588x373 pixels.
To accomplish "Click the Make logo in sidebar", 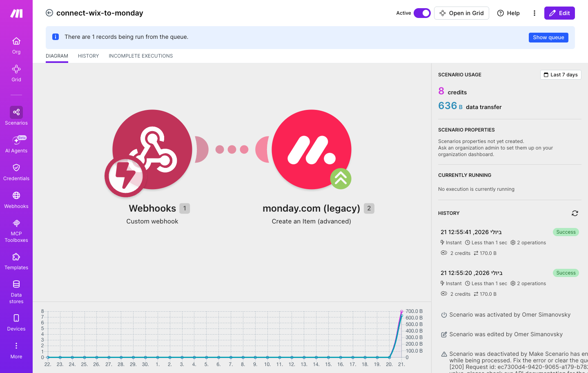I will [x=16, y=13].
